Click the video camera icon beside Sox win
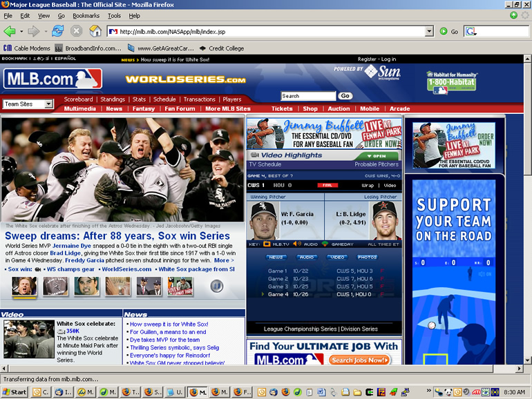Screen dimensions: 532x399 coord(38,269)
